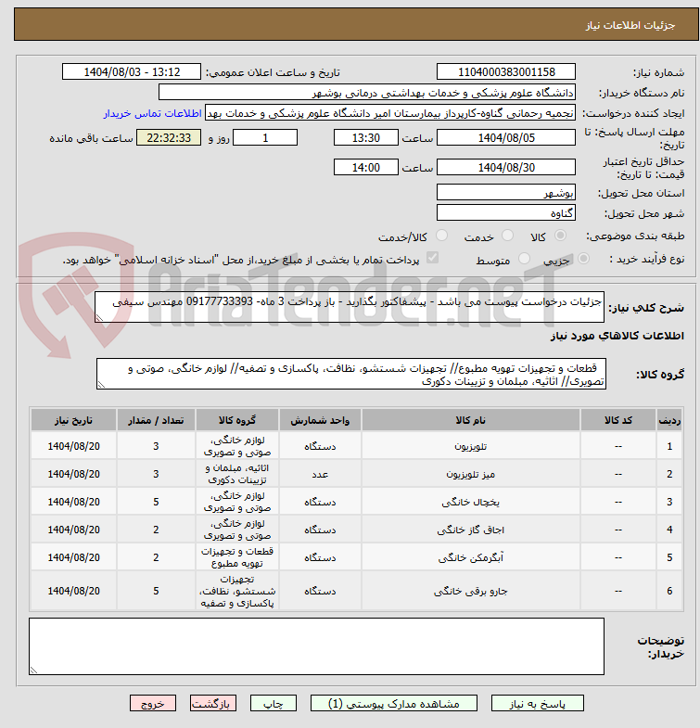This screenshot has height=728, width=700.
Task: Click the تلویزیون item name cell
Action: pyautogui.click(x=471, y=446)
